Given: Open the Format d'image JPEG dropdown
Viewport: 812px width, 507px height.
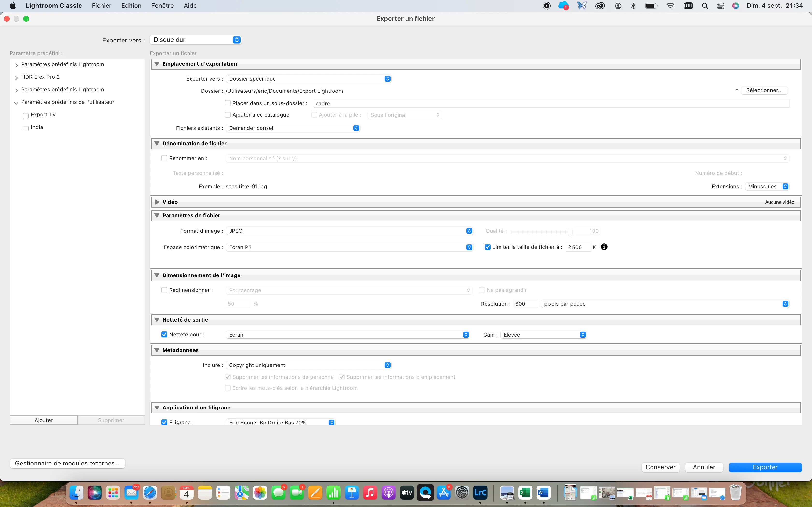Looking at the screenshot, I should click(x=349, y=231).
